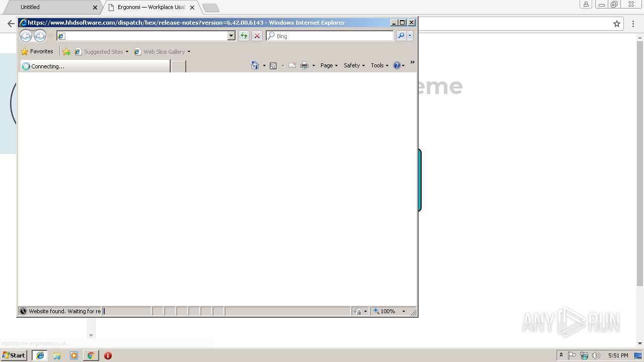
Task: Expand the zoom level dropdown arrow
Action: [x=404, y=311]
